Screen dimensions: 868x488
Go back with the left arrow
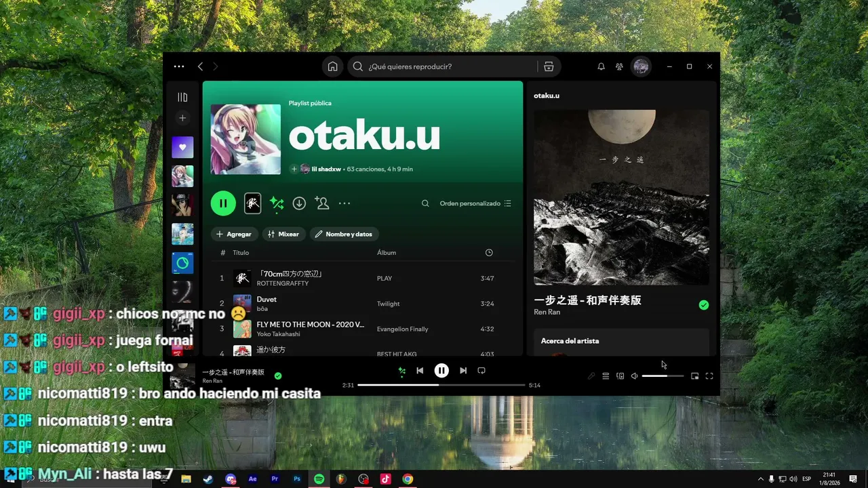point(200,66)
